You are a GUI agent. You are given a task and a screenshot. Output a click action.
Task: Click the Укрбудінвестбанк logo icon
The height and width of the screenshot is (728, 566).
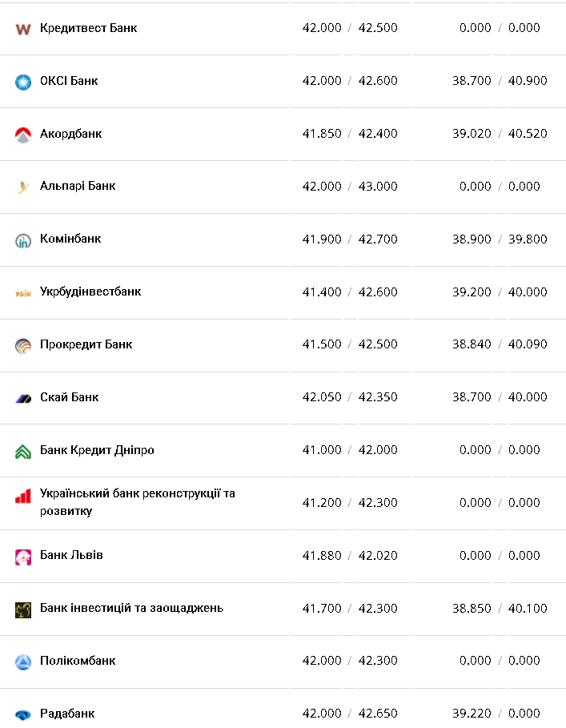[22, 293]
